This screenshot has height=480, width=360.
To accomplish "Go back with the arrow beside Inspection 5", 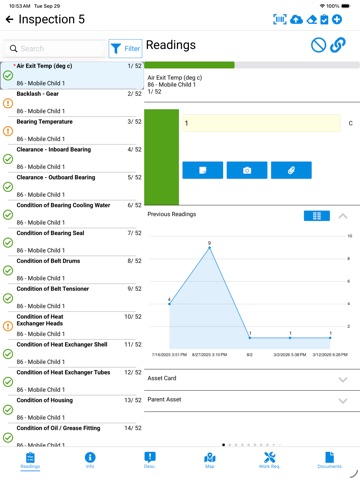I will [9, 20].
